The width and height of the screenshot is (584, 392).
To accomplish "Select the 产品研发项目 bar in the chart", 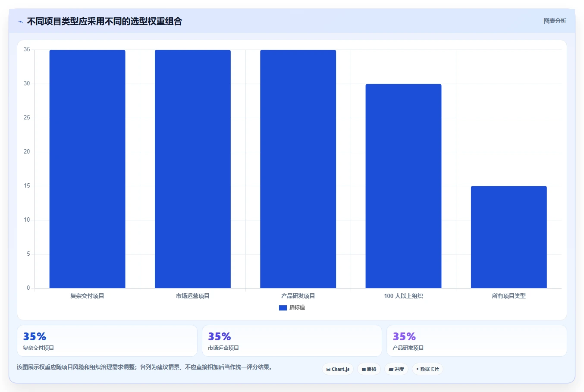I will 298,169.
